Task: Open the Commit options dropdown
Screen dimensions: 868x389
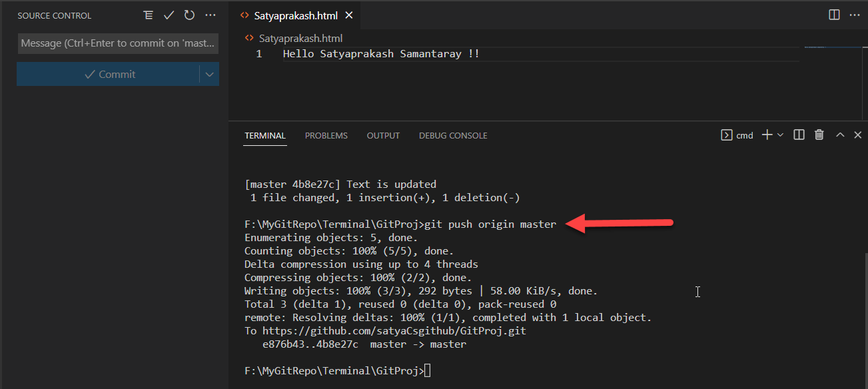Action: (209, 74)
